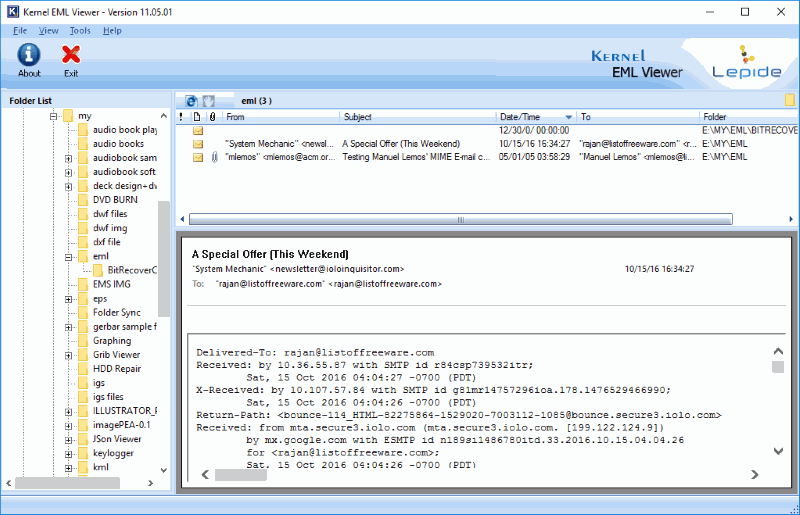
Task: Select the 'BitRecoverC' subfolder
Action: tap(132, 270)
